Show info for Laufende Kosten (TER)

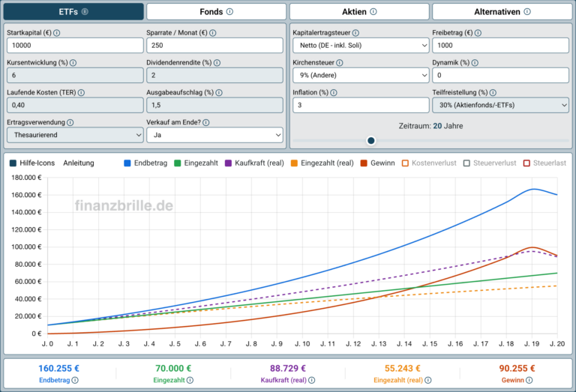point(81,93)
